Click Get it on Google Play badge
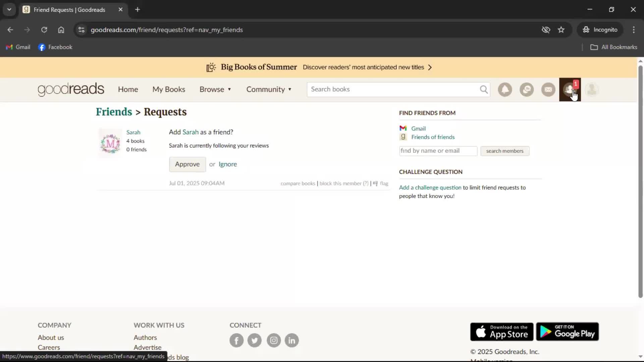This screenshot has height=362, width=644. 568,332
